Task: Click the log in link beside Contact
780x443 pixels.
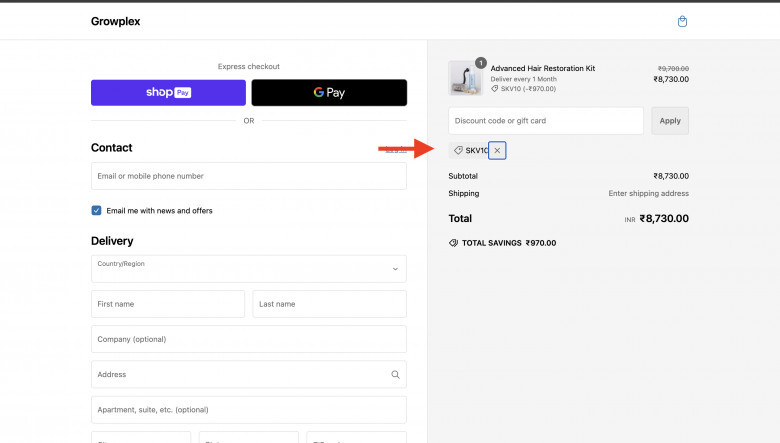Action: click(396, 149)
